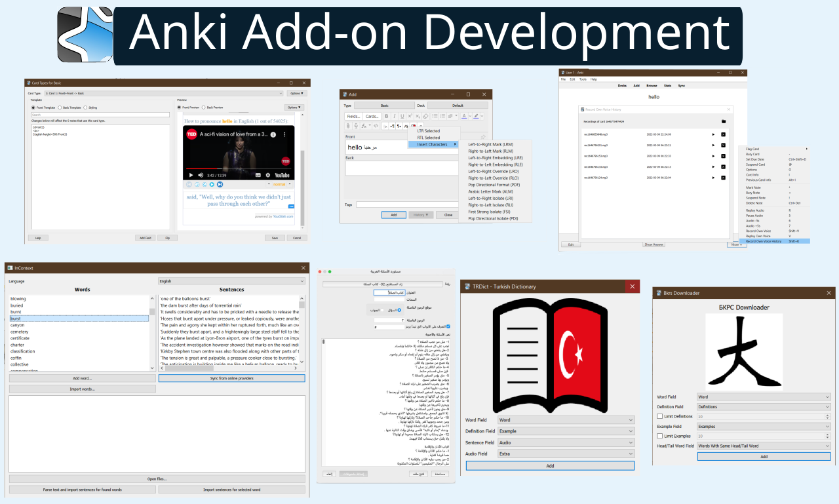Screen dimensions: 839x504
Task: Click Sync from online providers button
Action: click(x=231, y=378)
